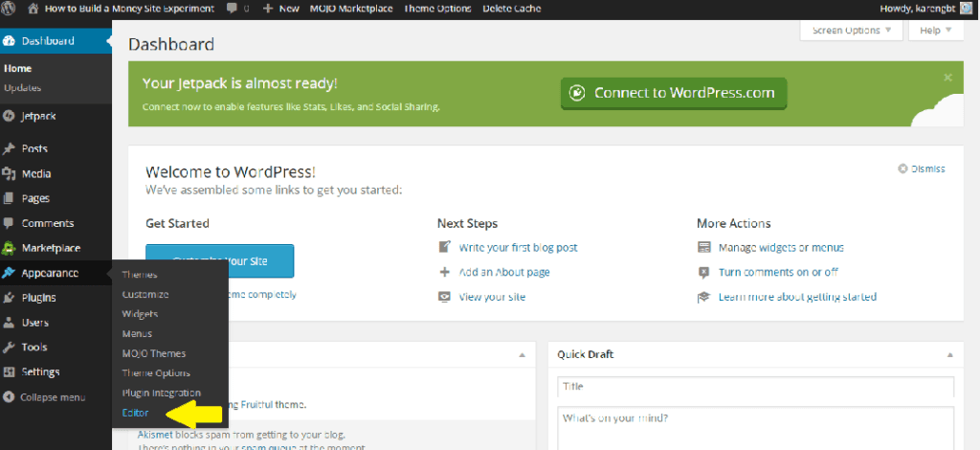Click the plus icon beside New
980x450 pixels.
click(x=268, y=9)
